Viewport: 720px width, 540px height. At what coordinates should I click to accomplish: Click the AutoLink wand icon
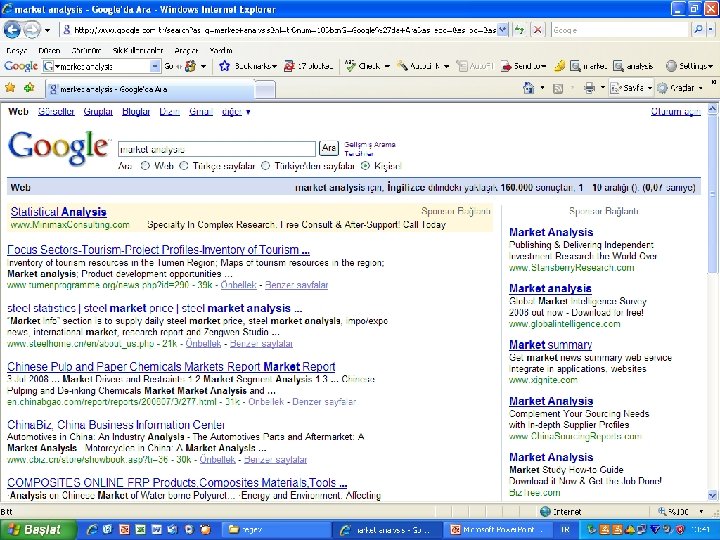tap(402, 66)
